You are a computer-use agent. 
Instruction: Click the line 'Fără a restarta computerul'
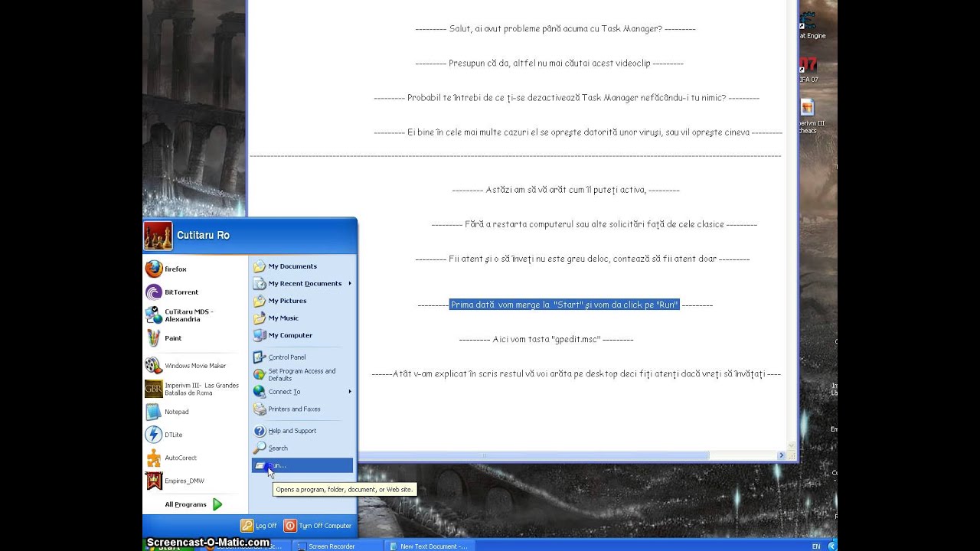(x=594, y=224)
